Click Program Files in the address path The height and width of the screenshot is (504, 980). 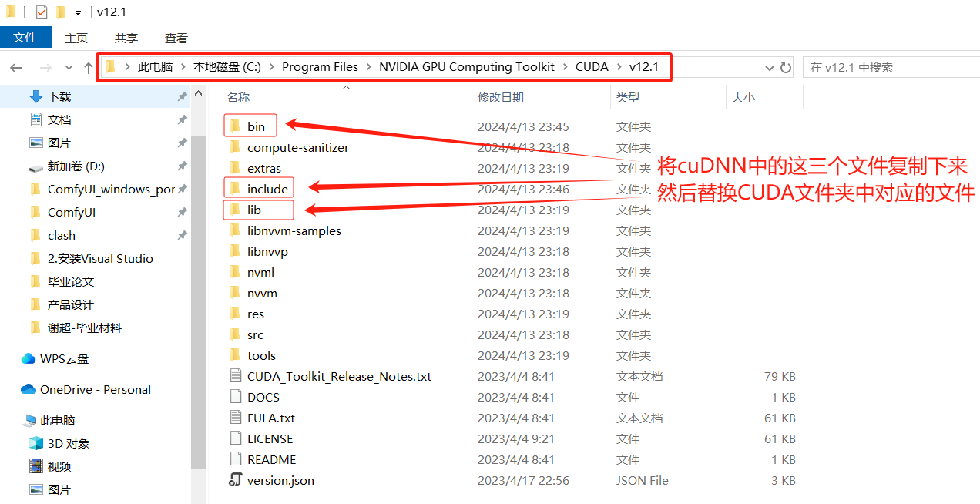[320, 67]
